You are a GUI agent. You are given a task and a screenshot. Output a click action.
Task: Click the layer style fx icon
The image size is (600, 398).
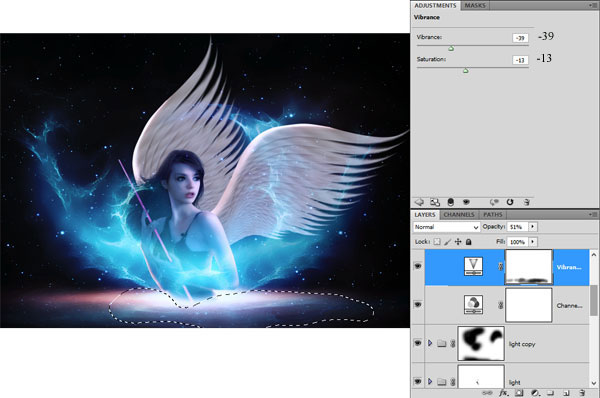click(x=503, y=393)
